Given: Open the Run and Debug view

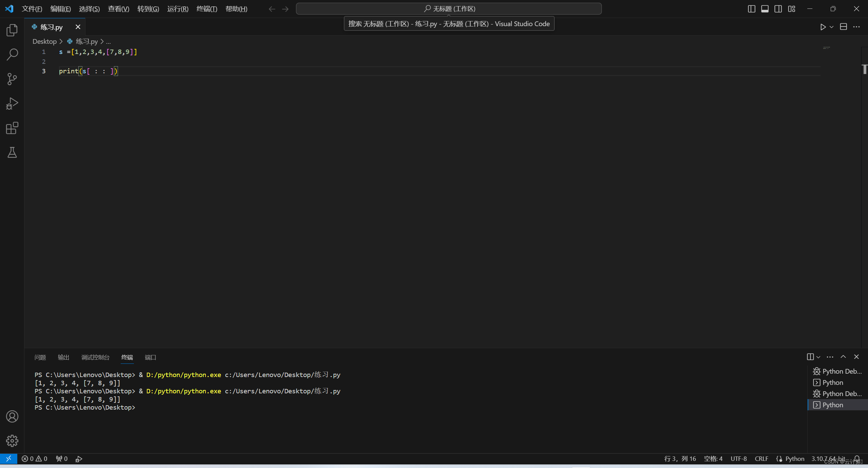Looking at the screenshot, I should click(12, 104).
